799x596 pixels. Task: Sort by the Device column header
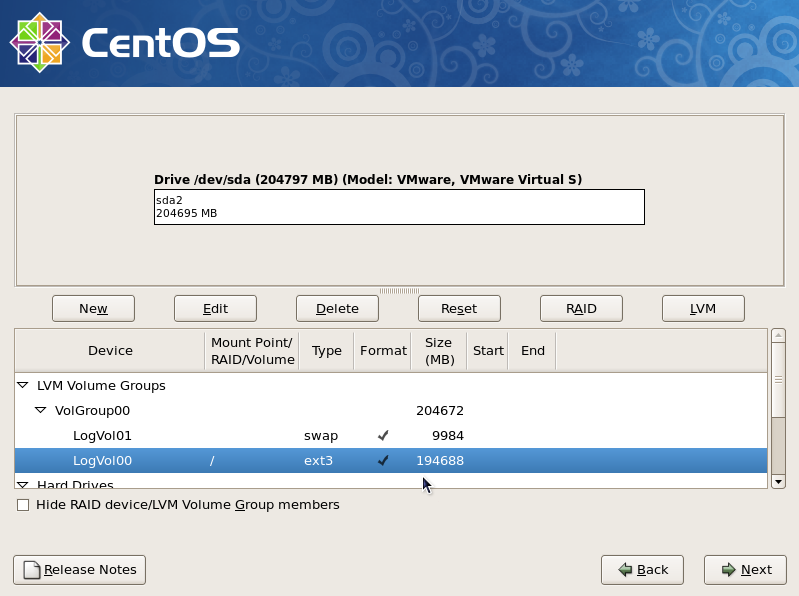tap(110, 351)
